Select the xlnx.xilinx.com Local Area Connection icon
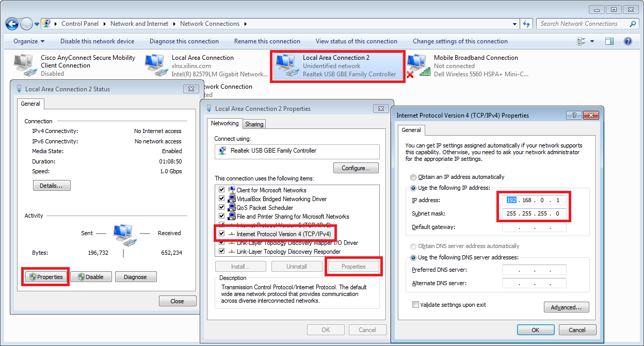The width and height of the screenshot is (644, 346). tap(155, 63)
